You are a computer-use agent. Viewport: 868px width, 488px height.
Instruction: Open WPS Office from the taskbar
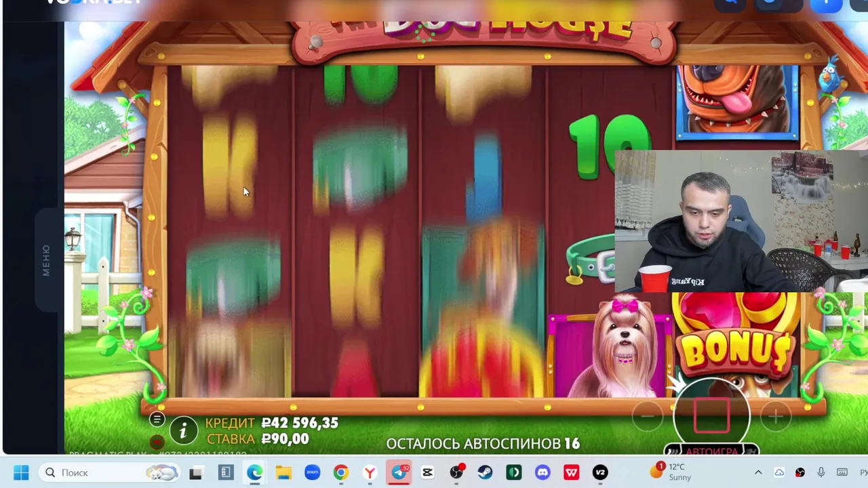[572, 472]
